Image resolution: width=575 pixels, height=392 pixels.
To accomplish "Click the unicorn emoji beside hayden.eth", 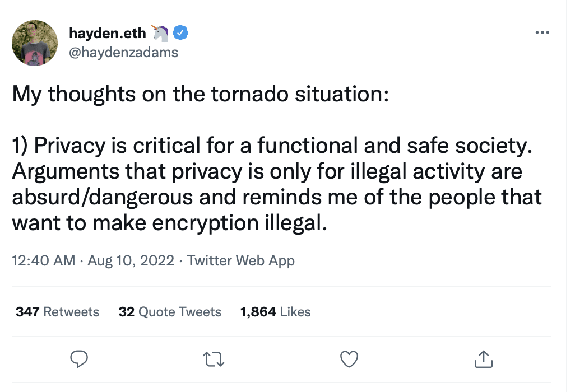I will (160, 33).
